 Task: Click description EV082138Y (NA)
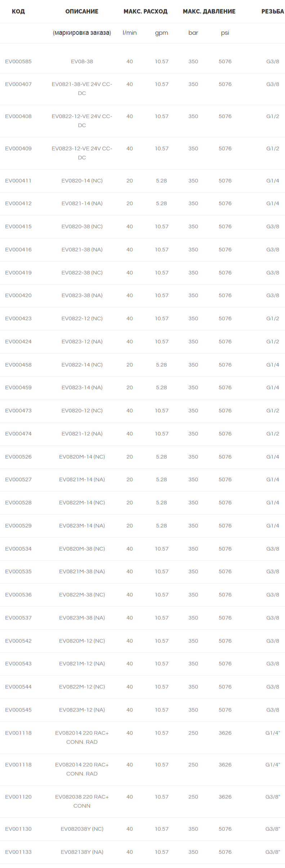[82, 852]
